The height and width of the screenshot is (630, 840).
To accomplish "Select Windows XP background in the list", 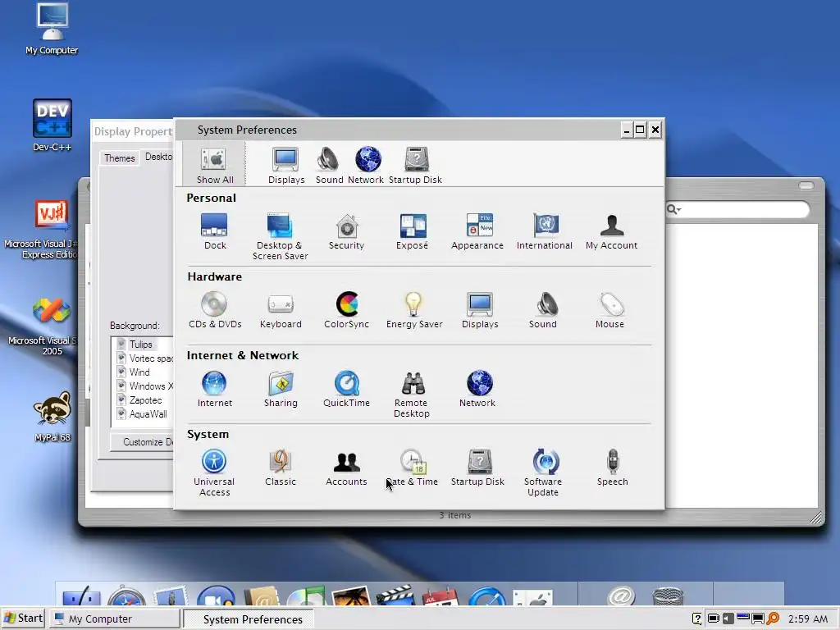I will 144,386.
